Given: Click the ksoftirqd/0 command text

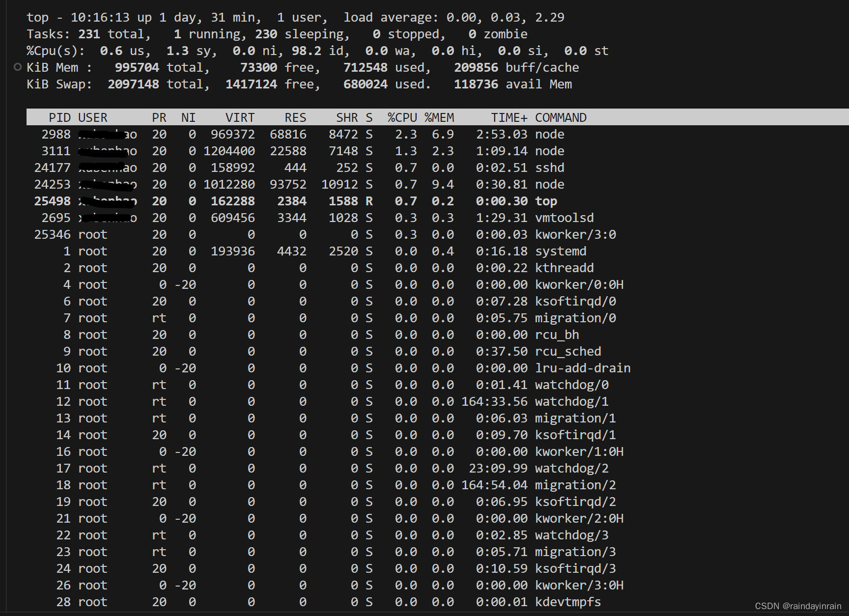Looking at the screenshot, I should (575, 302).
